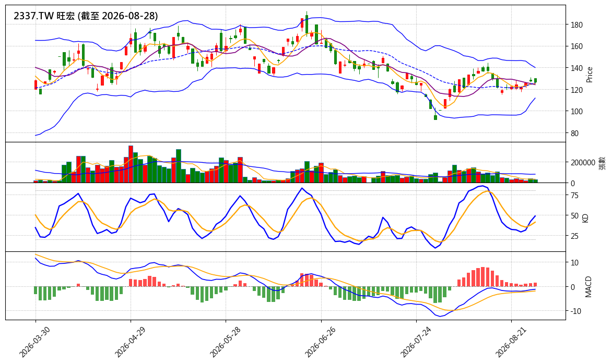Screen dimensions: 612x364
Task: Select the 2026-08-21 date label
Action: [511, 342]
